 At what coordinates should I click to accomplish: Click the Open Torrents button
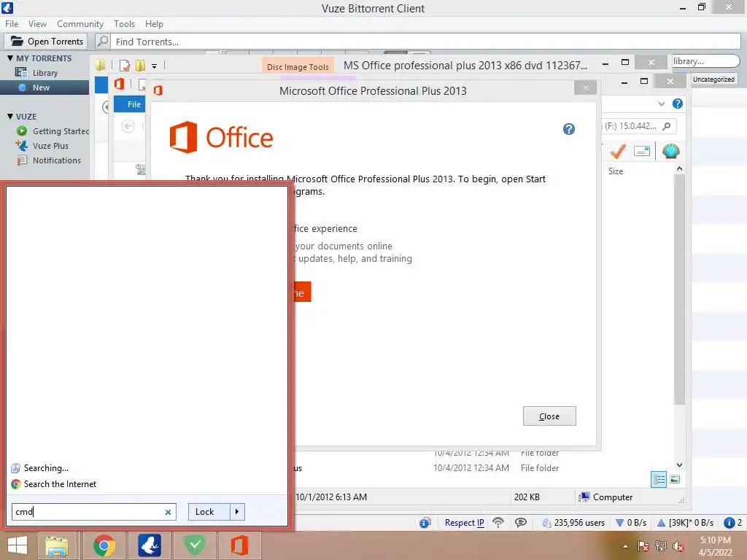[47, 42]
